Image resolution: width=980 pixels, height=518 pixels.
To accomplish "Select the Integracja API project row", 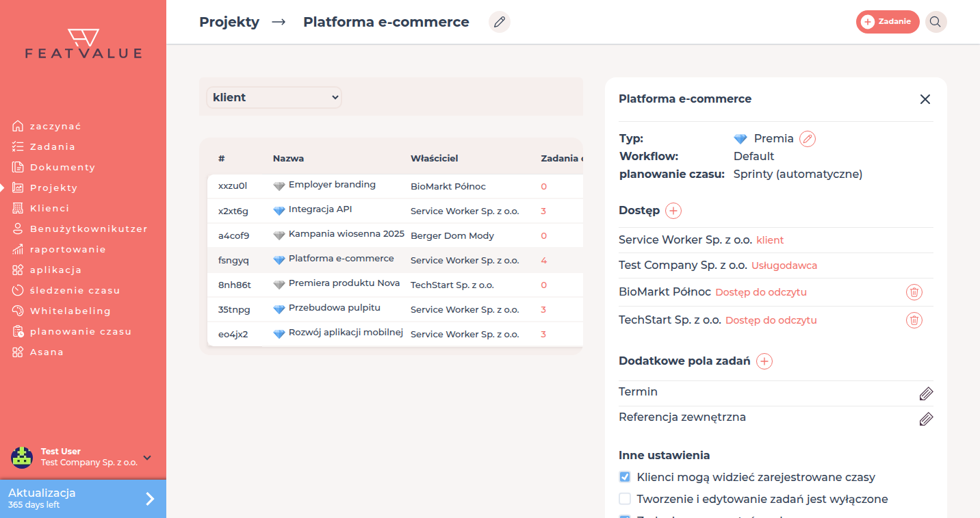I will click(395, 211).
